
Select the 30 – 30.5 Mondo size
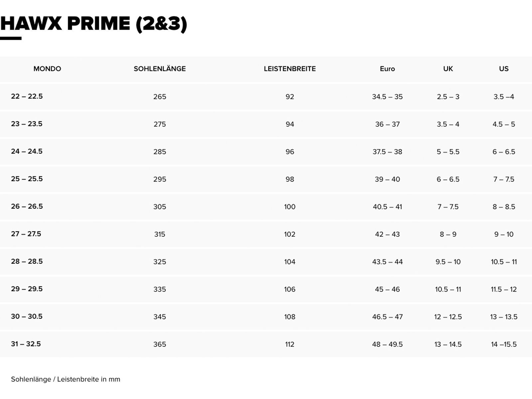click(27, 317)
